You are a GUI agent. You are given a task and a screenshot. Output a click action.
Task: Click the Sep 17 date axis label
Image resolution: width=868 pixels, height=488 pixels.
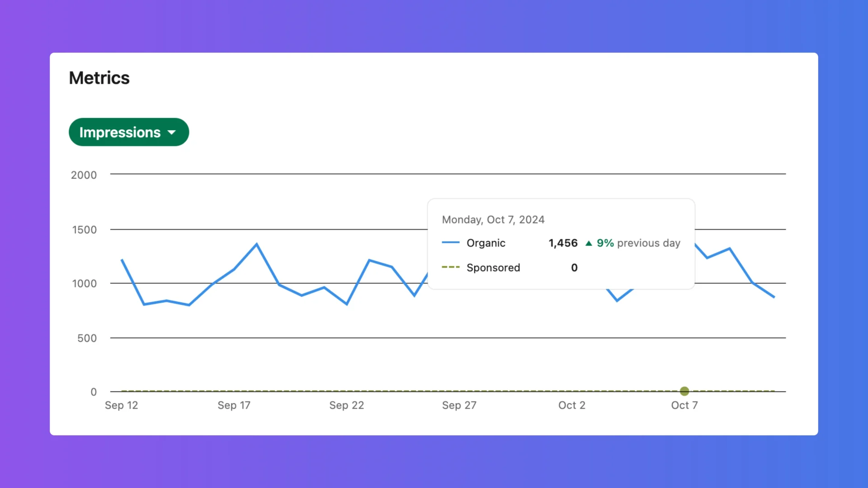234,405
